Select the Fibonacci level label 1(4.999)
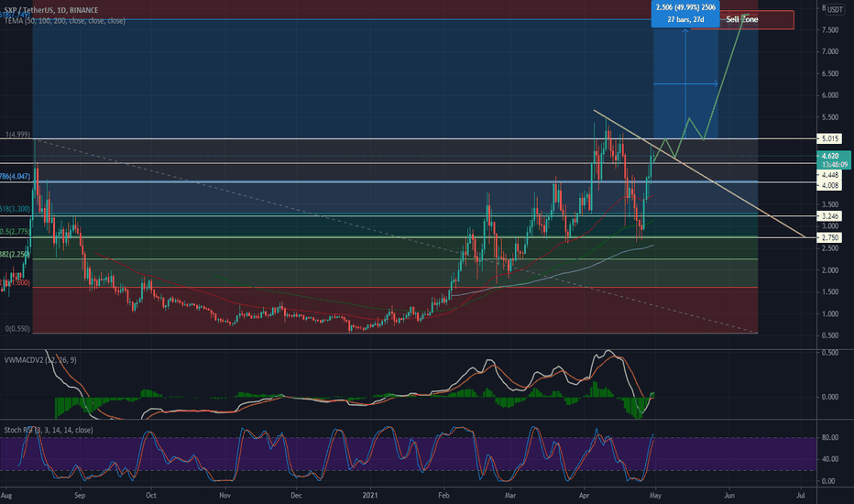This screenshot has height=504, width=854. coord(17,135)
